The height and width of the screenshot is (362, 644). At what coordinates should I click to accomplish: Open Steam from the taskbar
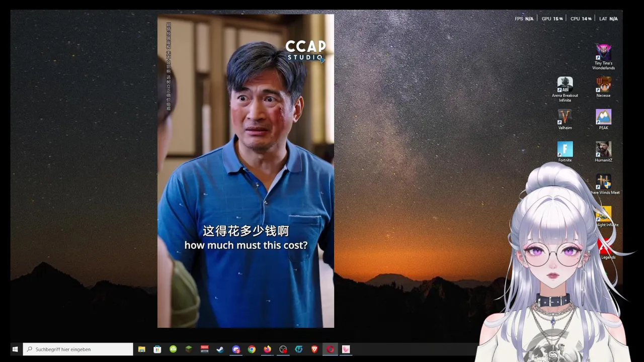(220, 349)
